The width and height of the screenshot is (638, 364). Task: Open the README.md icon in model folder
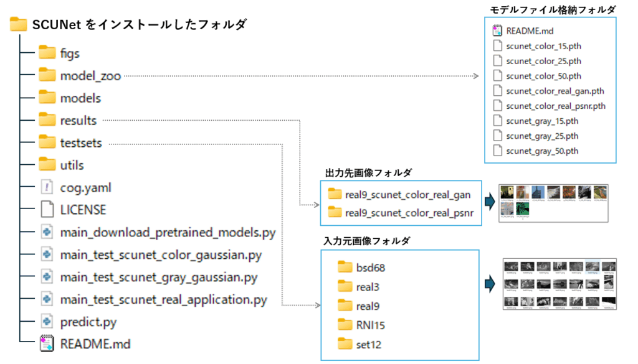coord(497,30)
